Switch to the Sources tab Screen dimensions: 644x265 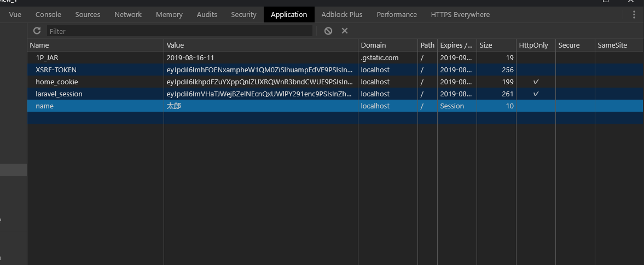(x=88, y=15)
